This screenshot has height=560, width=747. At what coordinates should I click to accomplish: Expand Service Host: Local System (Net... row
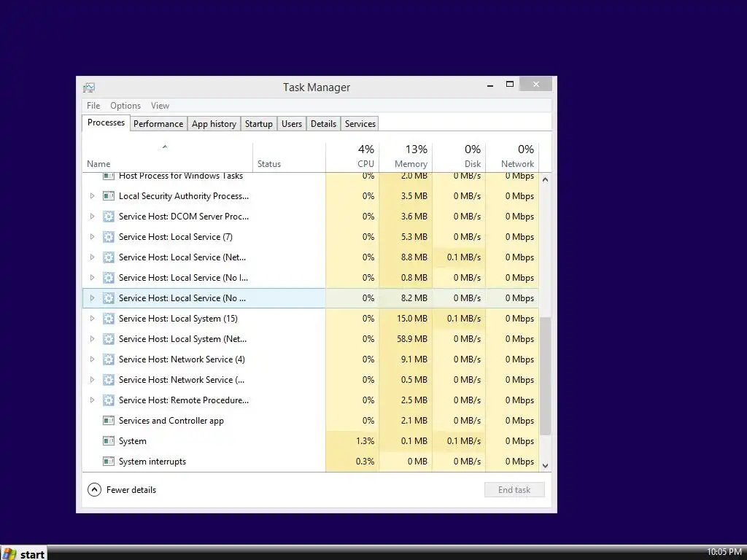coord(92,339)
